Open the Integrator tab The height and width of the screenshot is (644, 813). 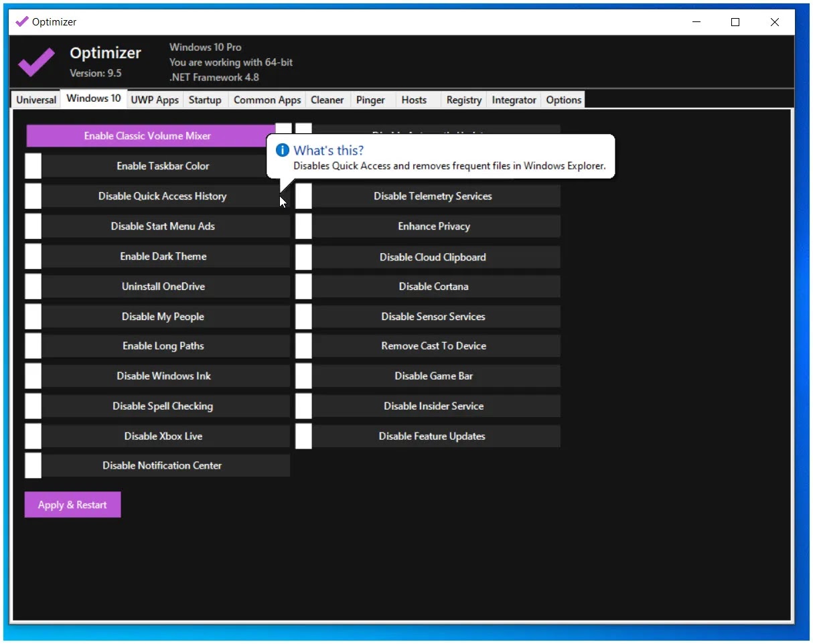[514, 100]
